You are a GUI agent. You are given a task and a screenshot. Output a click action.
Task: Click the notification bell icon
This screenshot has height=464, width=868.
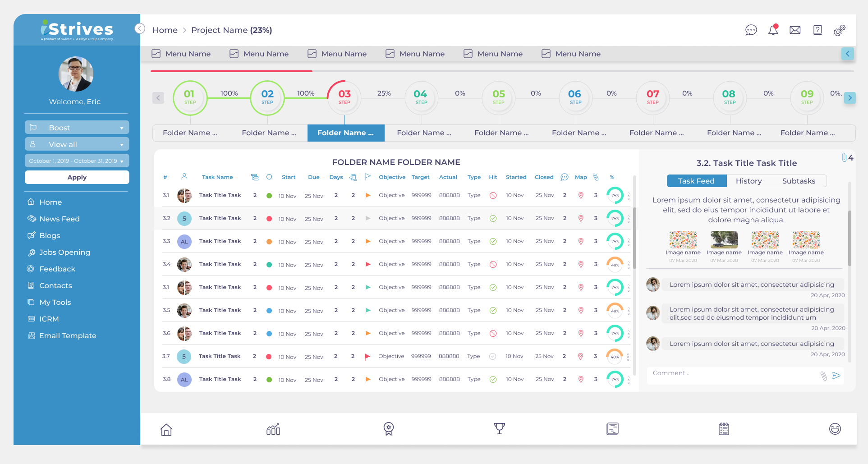click(773, 30)
